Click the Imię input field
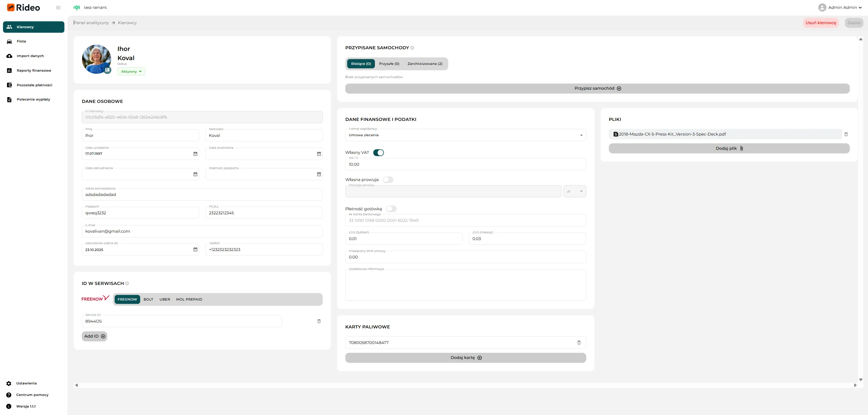This screenshot has width=868, height=415. coord(140,136)
